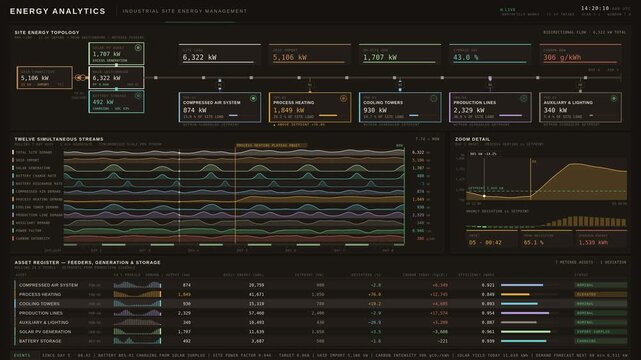
Task: Click the Process Heating daily energy 41,671
Action: (256, 294)
